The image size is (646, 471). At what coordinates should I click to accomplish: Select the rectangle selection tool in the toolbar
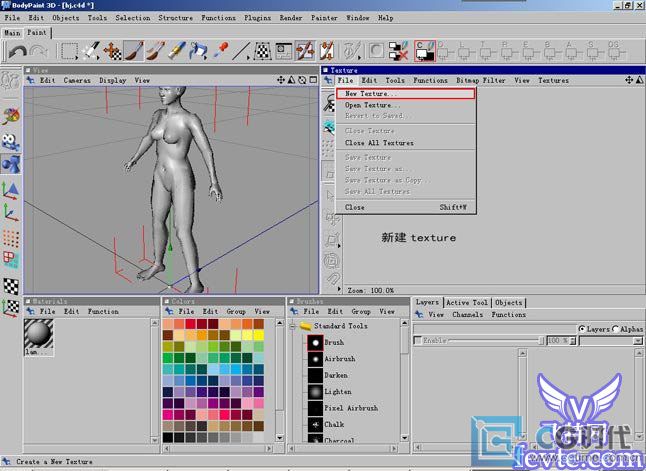pyautogui.click(x=69, y=50)
